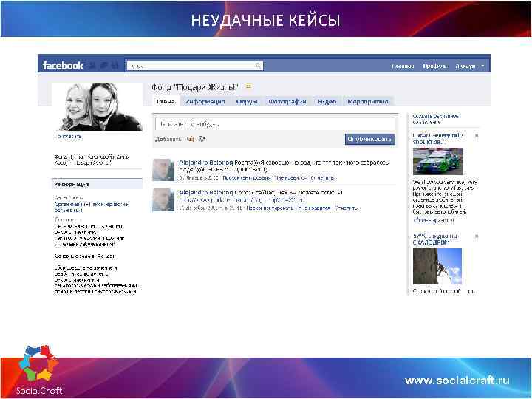
Task: Open the Информация tab
Action: [x=205, y=101]
